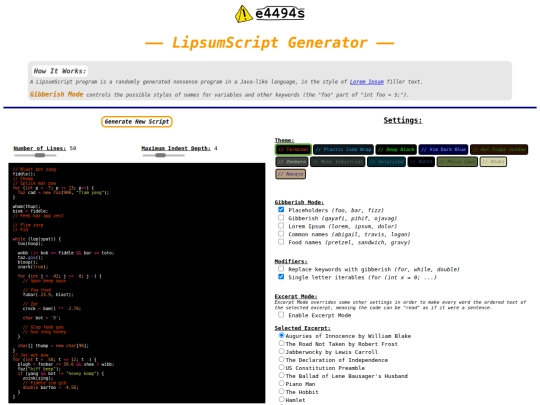Viewport: 540px width, 405px height.
Task: Uncheck Single letter iterables
Action: point(281,277)
